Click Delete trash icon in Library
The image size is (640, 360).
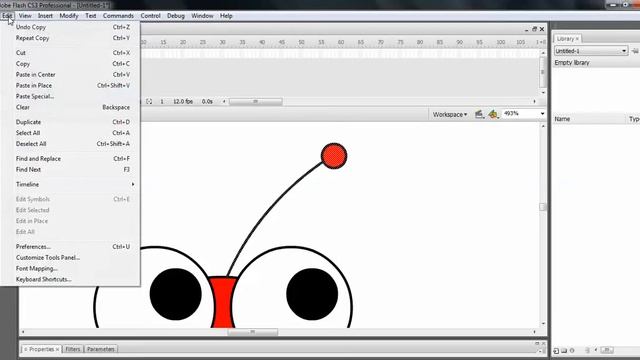(x=587, y=351)
